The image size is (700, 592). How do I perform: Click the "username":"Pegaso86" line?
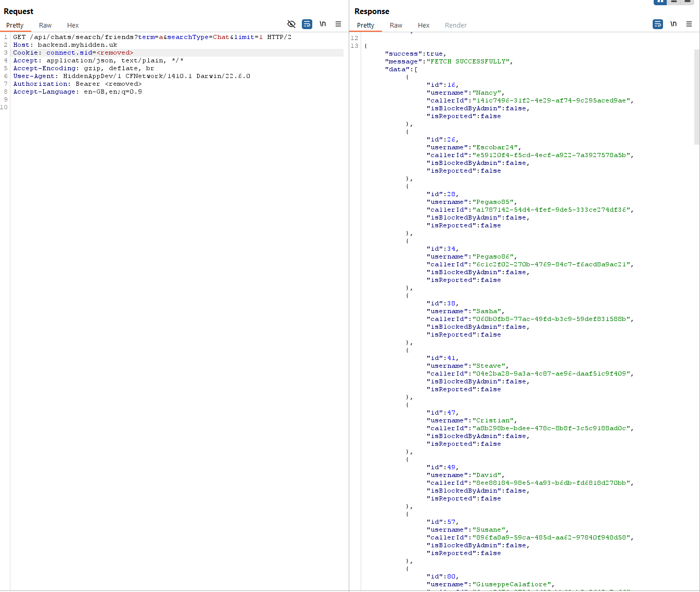(x=472, y=256)
